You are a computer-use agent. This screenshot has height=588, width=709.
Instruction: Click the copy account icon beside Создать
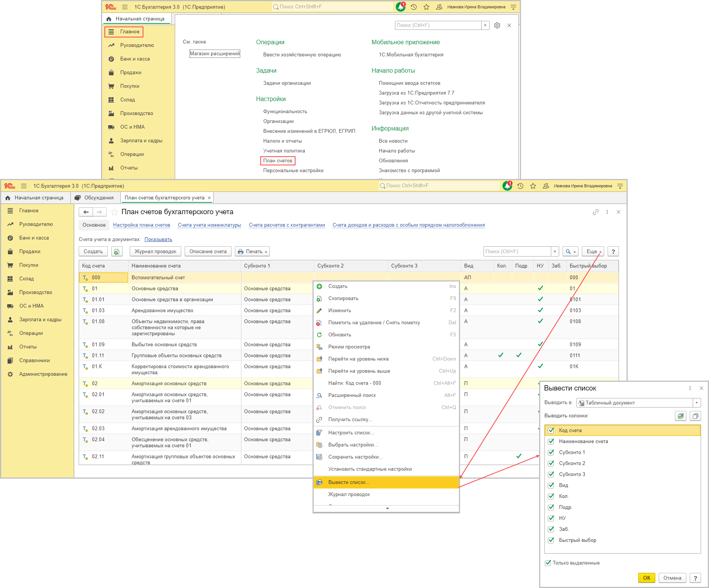tap(117, 252)
